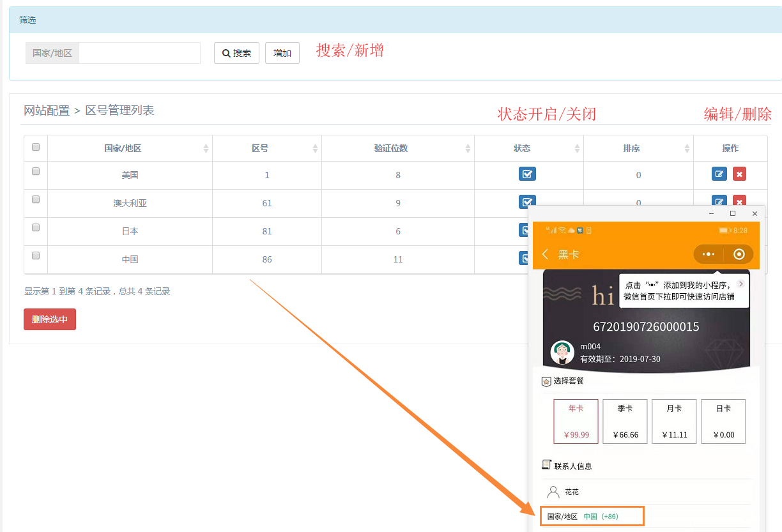Click the 网站配置 > 区号管理列表 breadcrumb title
782x532 pixels.
click(x=89, y=110)
